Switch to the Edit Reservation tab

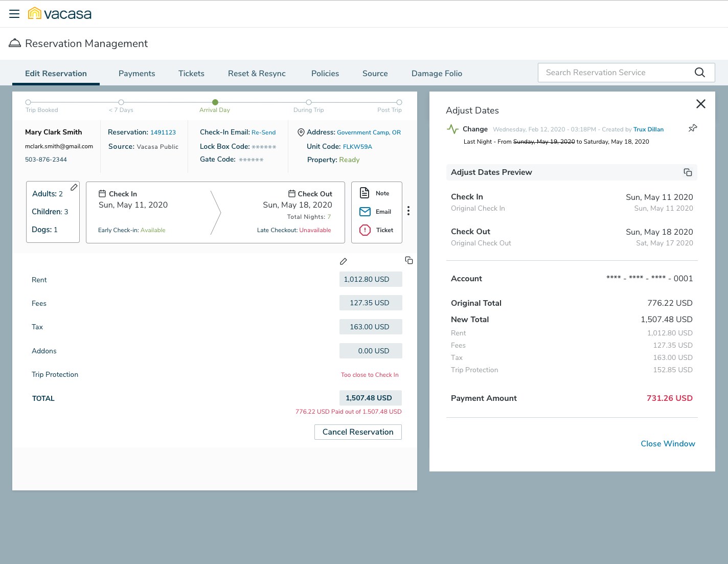pyautogui.click(x=56, y=73)
